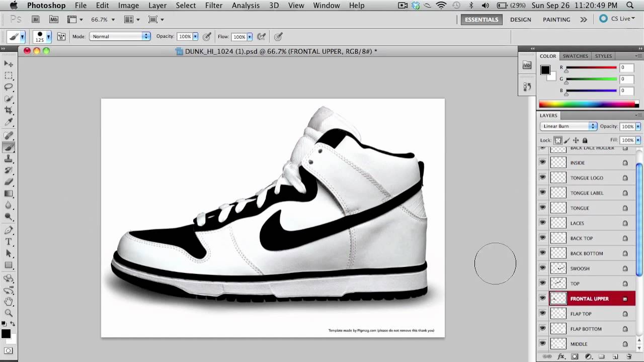Screen dimensions: 644x362
Task: Select the Rectangular Marquee tool
Action: point(9,75)
